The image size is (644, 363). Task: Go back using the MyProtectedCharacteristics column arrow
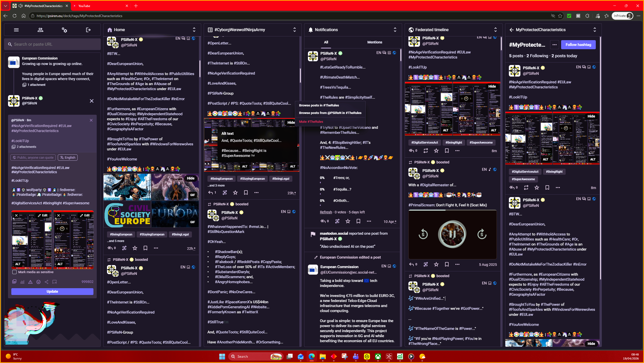(512, 30)
